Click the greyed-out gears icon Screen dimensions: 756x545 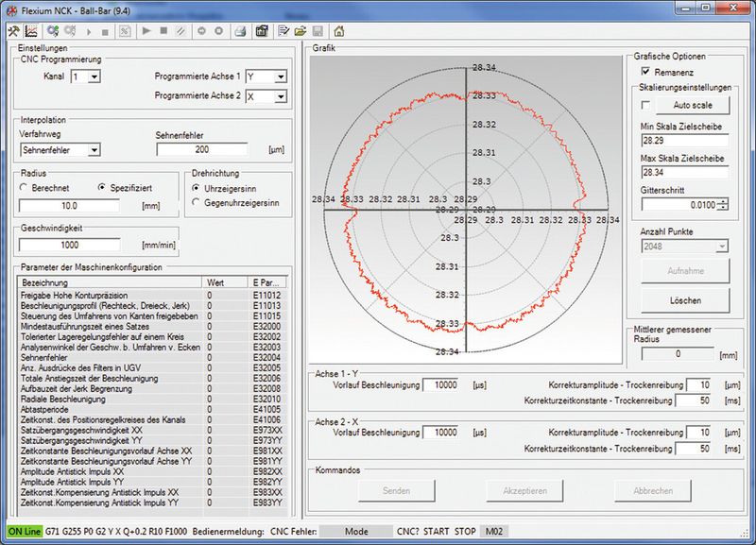pyautogui.click(x=70, y=31)
